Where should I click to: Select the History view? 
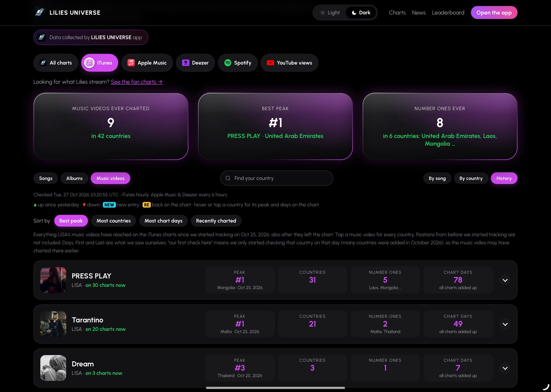pos(504,178)
